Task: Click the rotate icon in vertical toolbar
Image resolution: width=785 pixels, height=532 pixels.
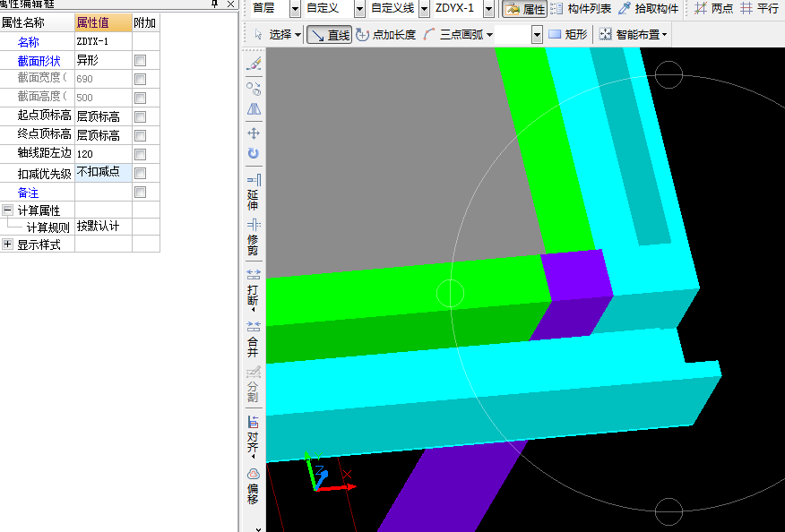Action: [254, 153]
